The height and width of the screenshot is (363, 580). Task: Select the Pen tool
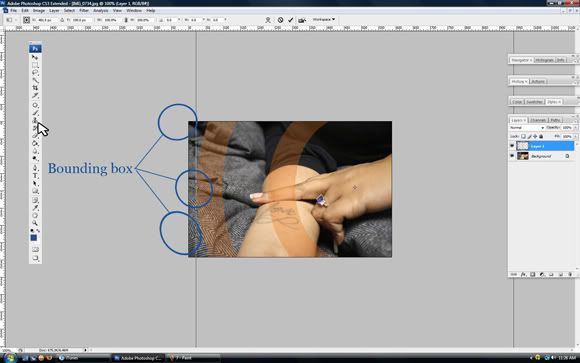point(35,168)
